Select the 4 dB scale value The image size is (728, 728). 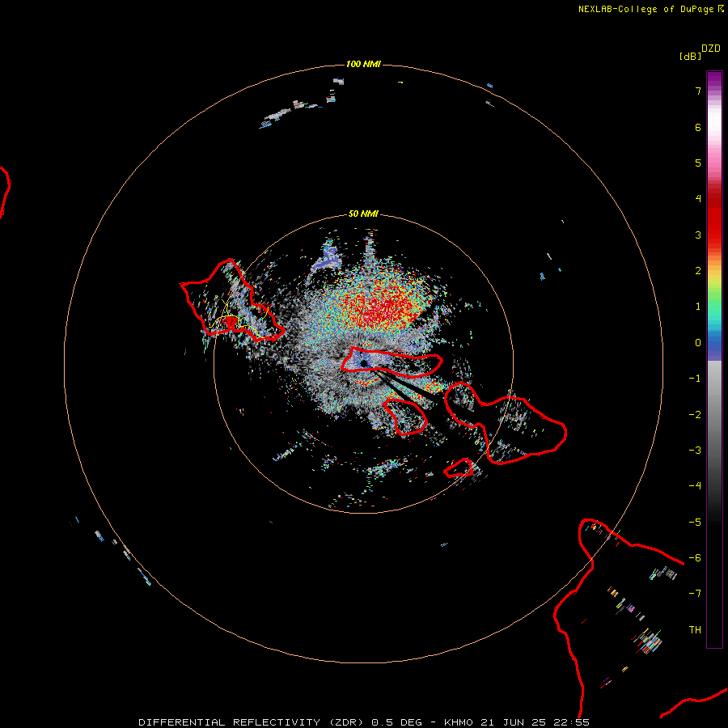tap(698, 199)
